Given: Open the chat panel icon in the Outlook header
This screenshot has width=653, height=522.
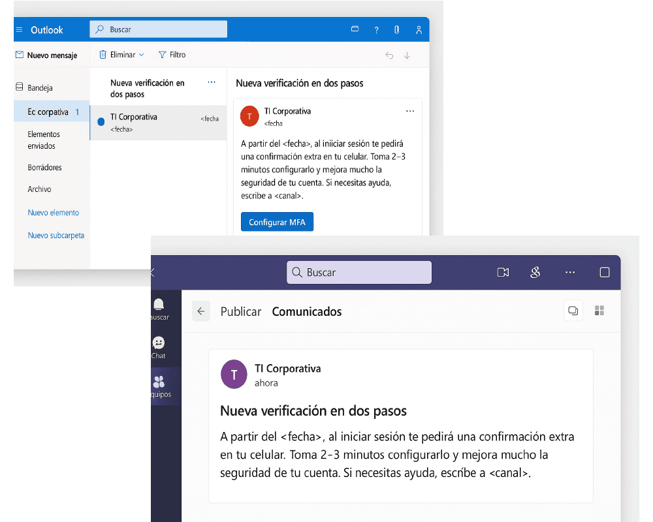Looking at the screenshot, I should point(355,29).
